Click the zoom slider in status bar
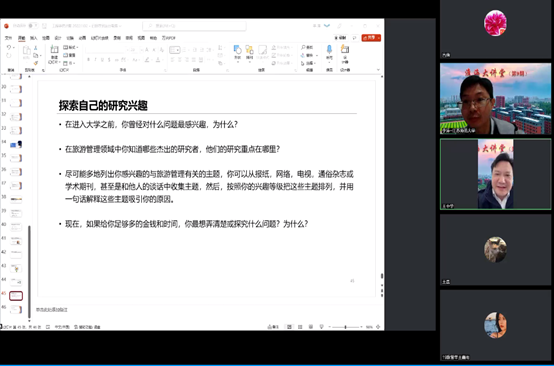This screenshot has width=554, height=366. [346, 327]
